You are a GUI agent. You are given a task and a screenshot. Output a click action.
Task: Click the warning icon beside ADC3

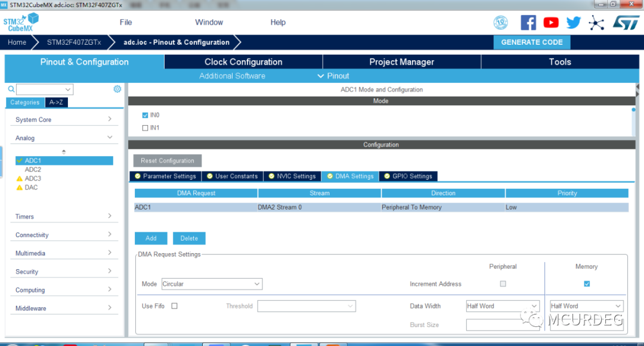click(19, 179)
